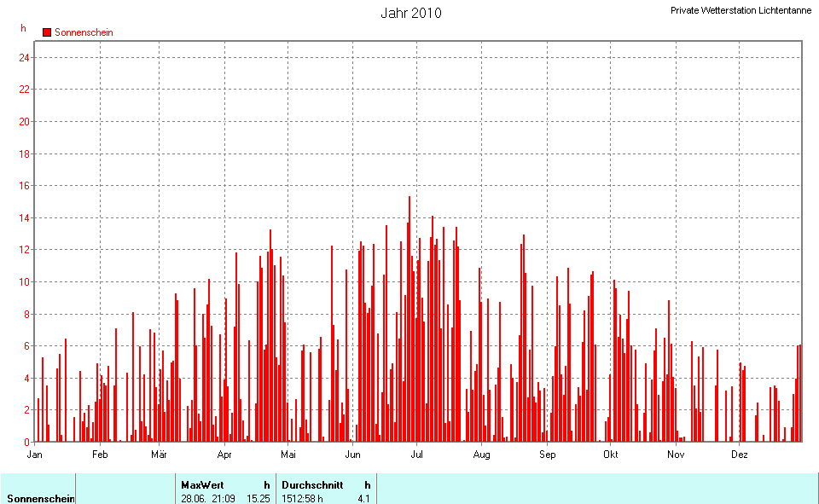
Task: Click the 4.1 average value cell
Action: click(363, 498)
